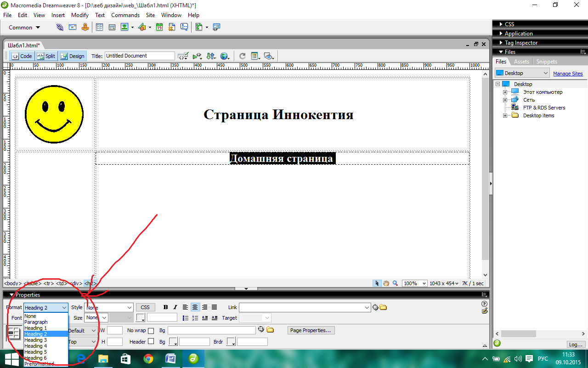Select the Zoom magnifier tool

(395, 283)
